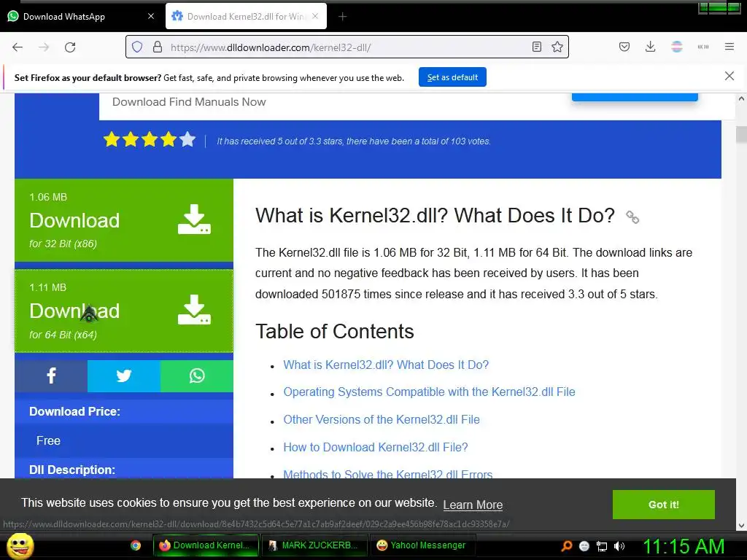Share the page via WhatsApp

(x=197, y=376)
